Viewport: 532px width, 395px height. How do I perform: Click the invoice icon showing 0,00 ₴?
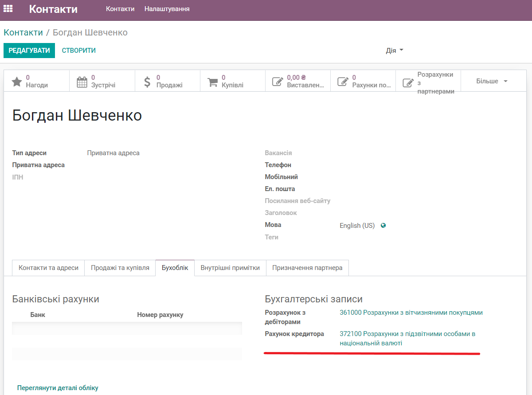pos(277,81)
